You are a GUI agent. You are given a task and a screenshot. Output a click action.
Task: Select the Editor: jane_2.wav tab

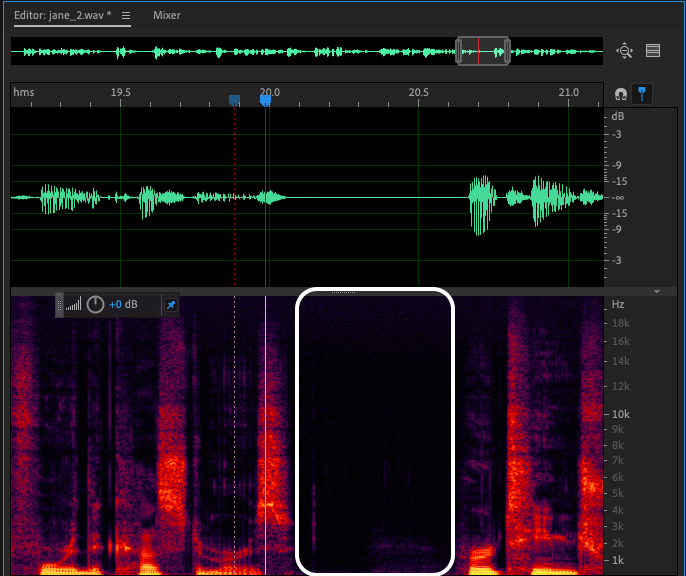pyautogui.click(x=62, y=16)
